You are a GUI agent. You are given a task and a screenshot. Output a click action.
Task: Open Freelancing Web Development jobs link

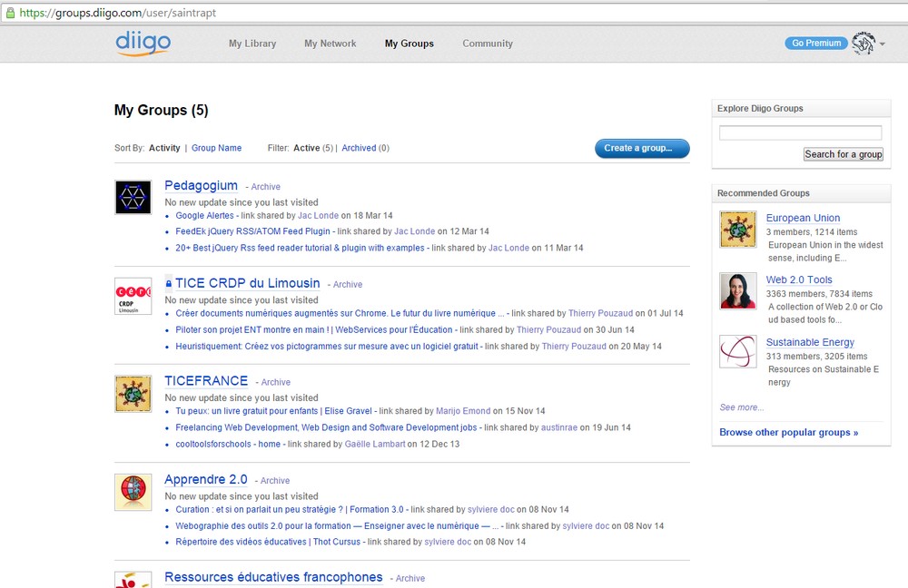[326, 427]
